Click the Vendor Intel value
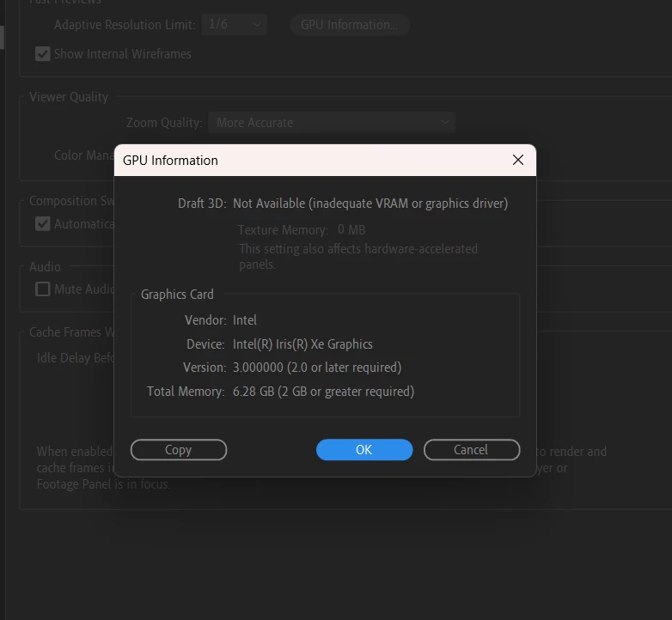Image resolution: width=672 pixels, height=620 pixels. [x=245, y=320]
